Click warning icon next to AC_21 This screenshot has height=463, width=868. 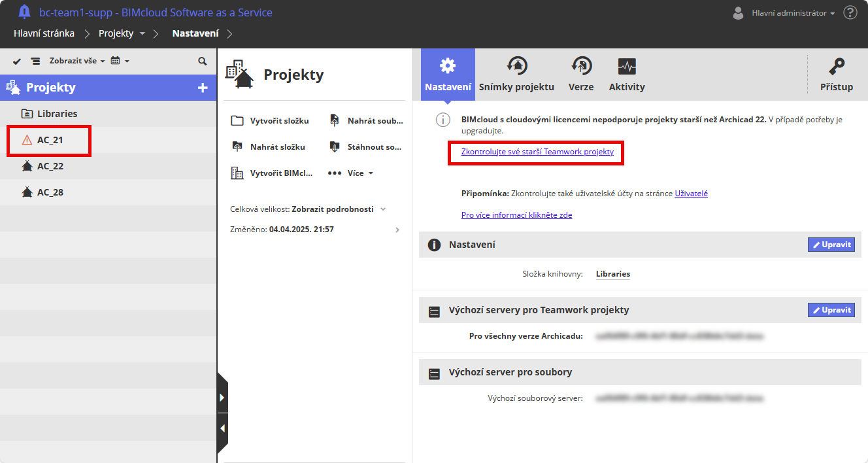27,140
